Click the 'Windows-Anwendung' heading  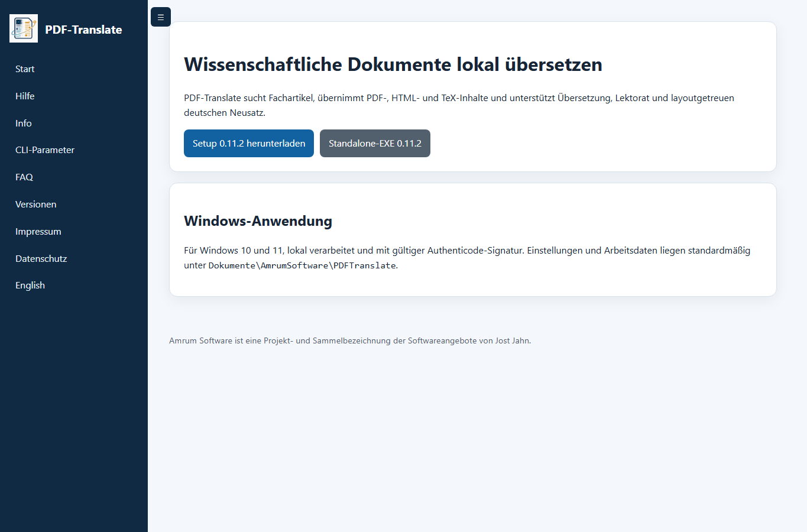pyautogui.click(x=258, y=221)
